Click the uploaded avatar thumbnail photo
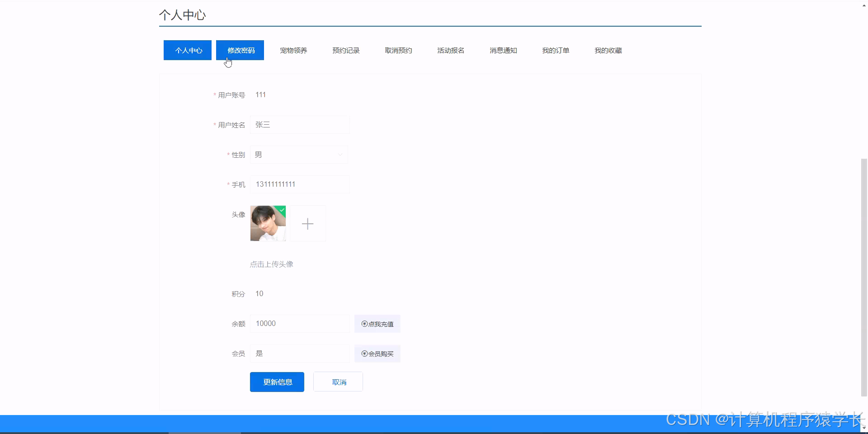The image size is (868, 434). coord(268,223)
